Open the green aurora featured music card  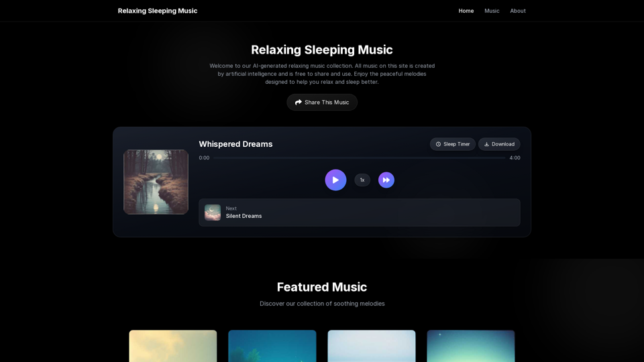coord(471,346)
